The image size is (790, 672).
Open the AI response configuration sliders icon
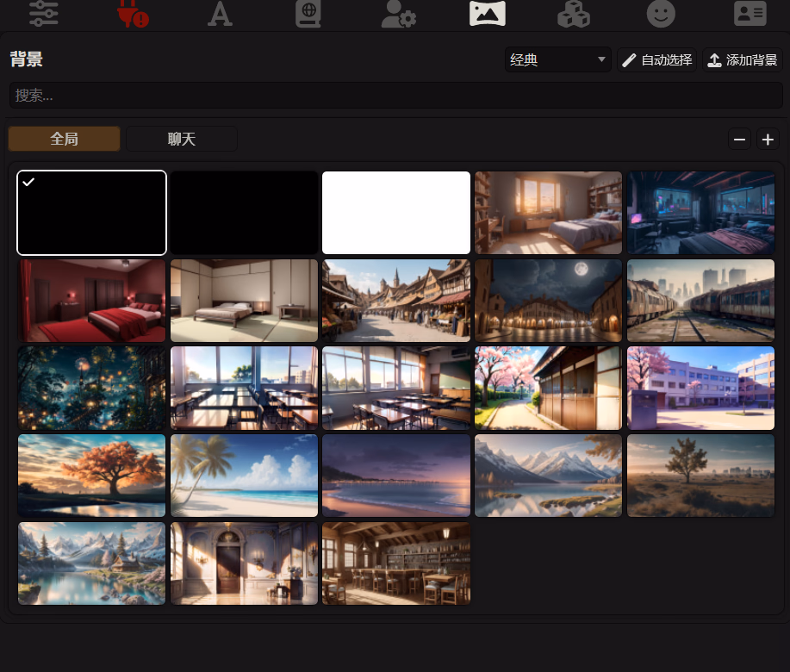point(44,14)
